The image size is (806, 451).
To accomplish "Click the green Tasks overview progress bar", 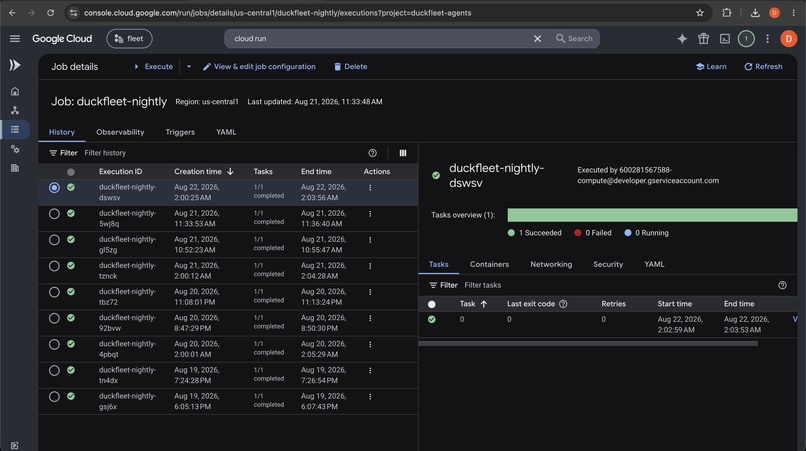I will pyautogui.click(x=652, y=215).
